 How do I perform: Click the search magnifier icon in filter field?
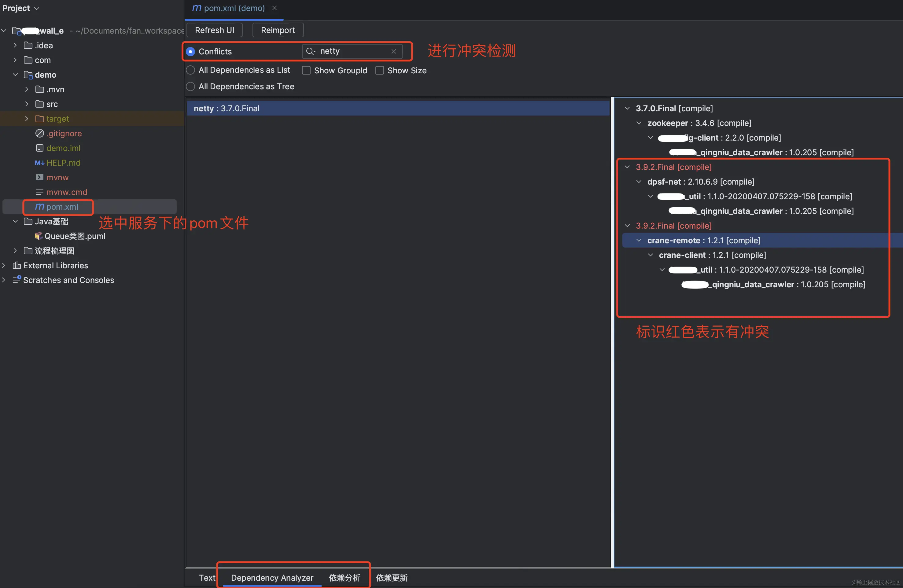[310, 51]
